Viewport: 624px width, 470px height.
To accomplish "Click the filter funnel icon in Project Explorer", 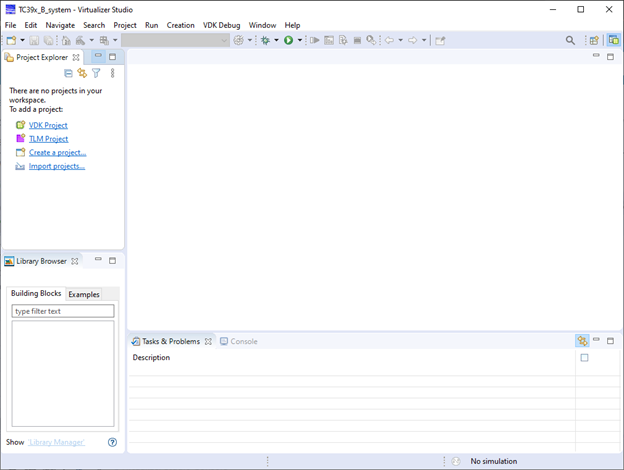I will point(96,73).
